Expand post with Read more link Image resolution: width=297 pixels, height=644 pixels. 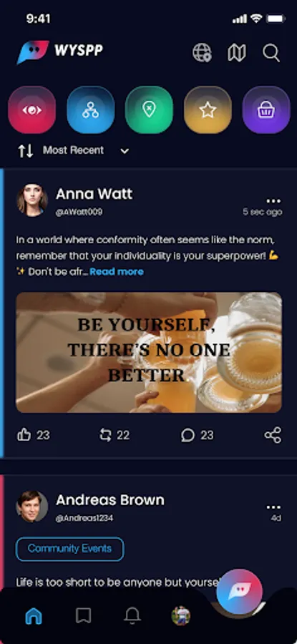click(x=117, y=271)
